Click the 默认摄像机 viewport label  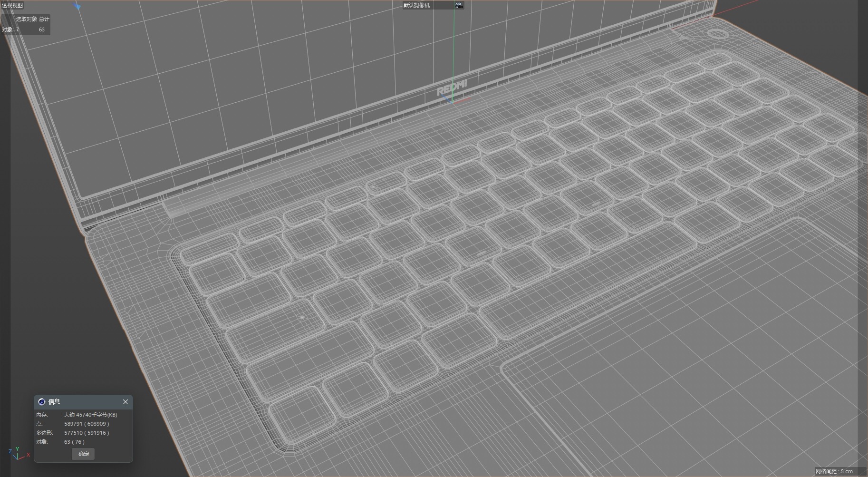point(416,5)
